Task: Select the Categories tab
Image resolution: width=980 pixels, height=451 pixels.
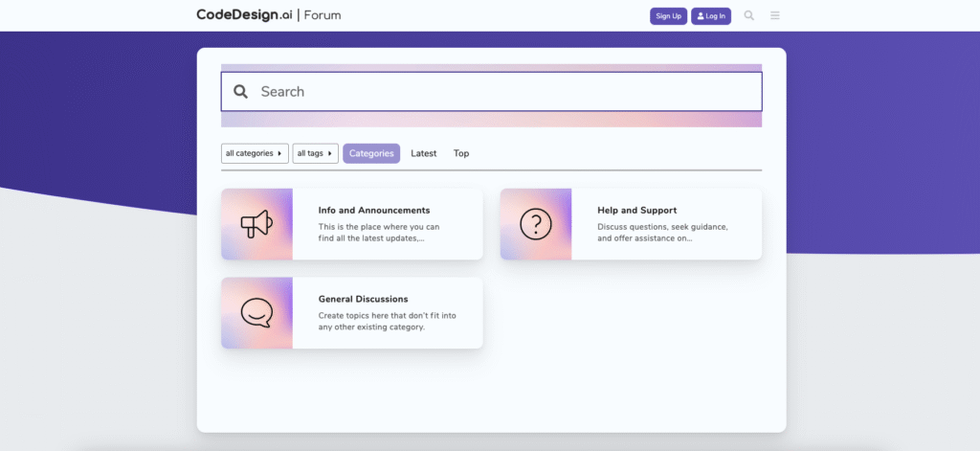Action: pyautogui.click(x=371, y=153)
